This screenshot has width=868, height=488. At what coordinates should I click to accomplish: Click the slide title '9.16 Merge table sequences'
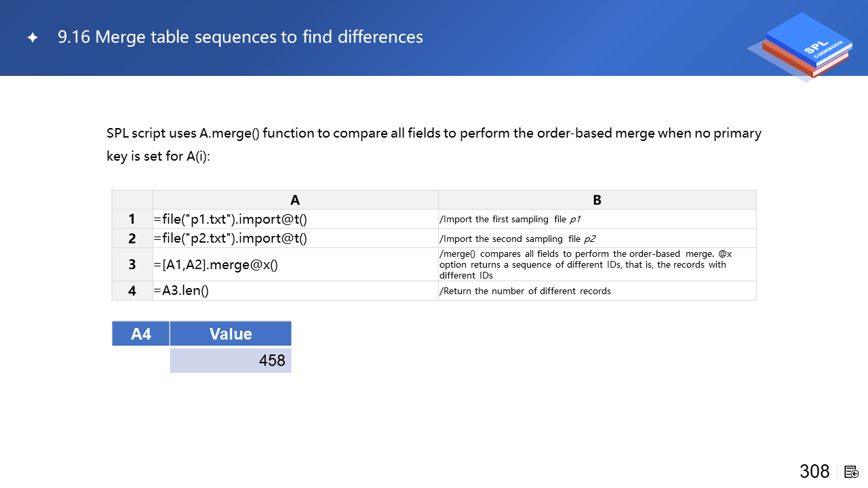coord(240,37)
